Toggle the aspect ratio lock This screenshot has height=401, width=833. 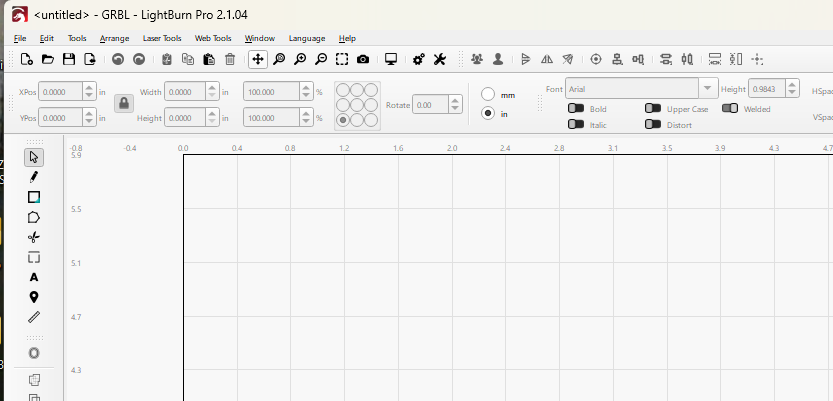click(x=124, y=103)
